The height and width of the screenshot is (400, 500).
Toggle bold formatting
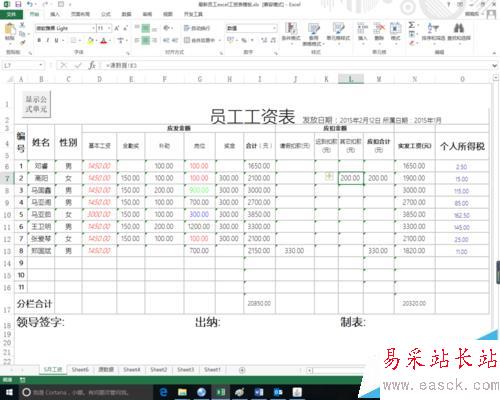coord(39,40)
